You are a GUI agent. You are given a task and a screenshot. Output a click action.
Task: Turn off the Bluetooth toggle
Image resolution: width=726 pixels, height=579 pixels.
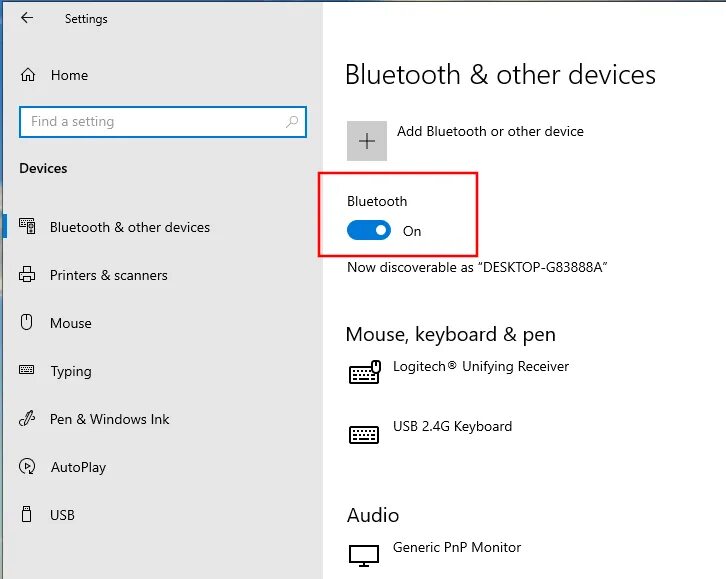pyautogui.click(x=369, y=231)
